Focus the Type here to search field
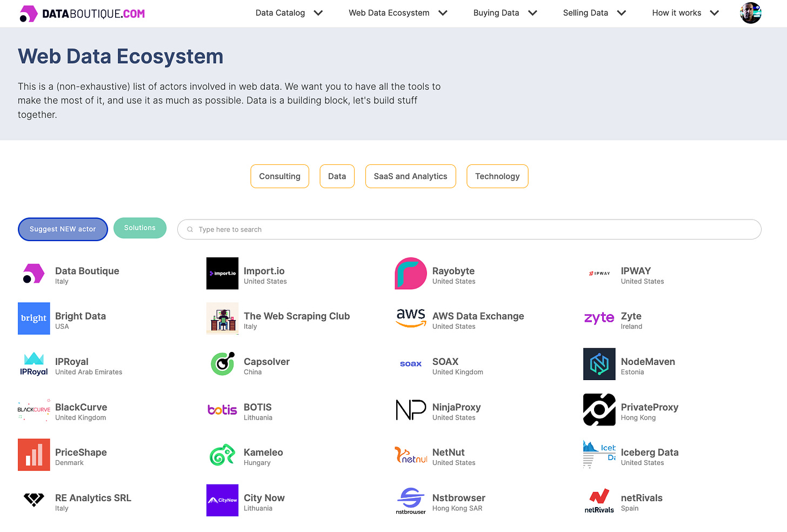 pos(469,229)
